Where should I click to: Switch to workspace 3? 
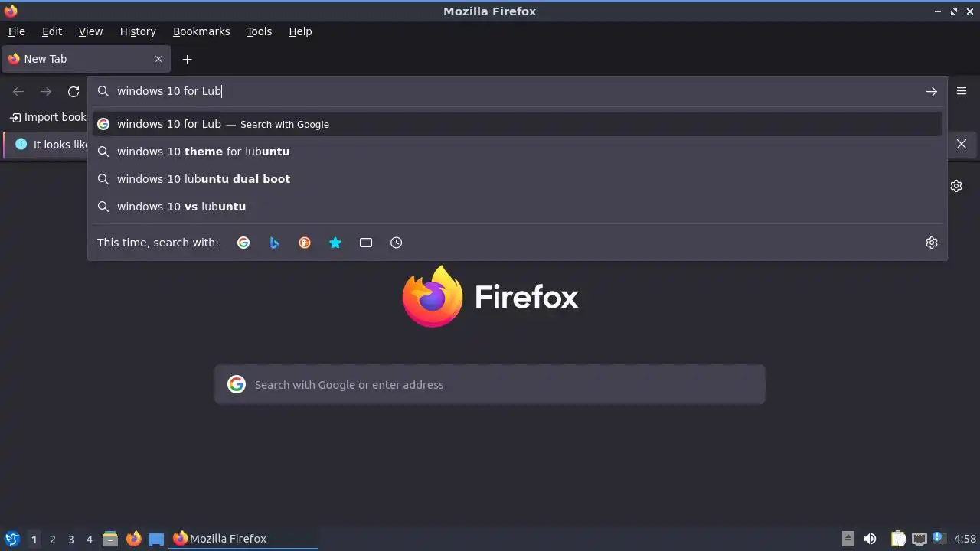[x=70, y=539]
